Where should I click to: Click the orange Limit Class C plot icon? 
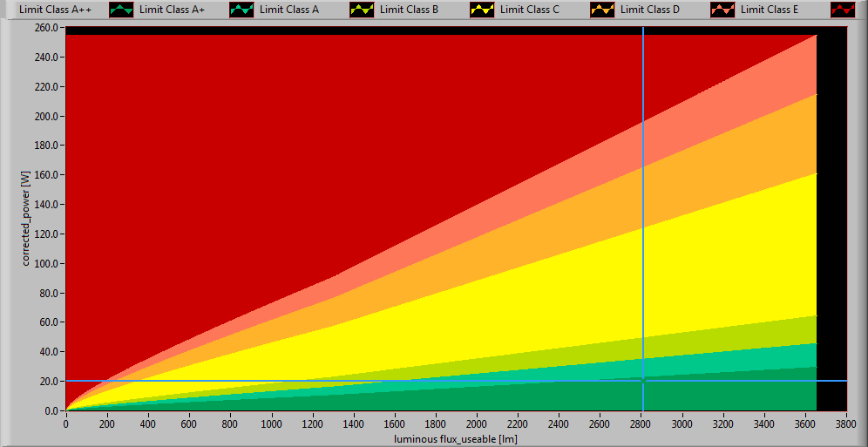pos(601,10)
